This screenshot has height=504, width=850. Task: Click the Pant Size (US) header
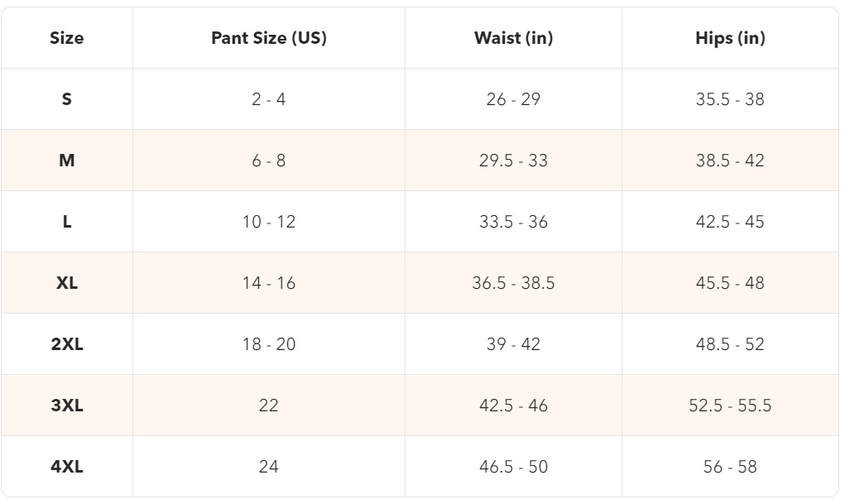pos(269,38)
